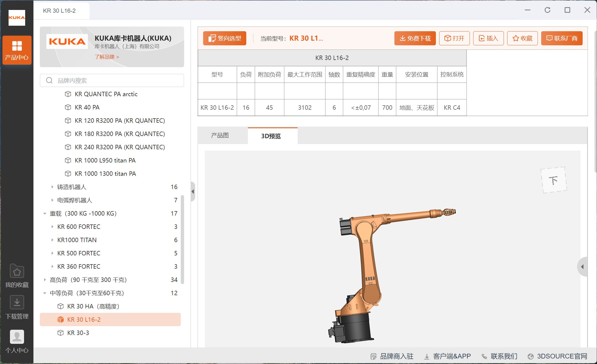Expand the 铸造机器人 category
Viewport: 597px width, 364px height.
click(x=52, y=187)
